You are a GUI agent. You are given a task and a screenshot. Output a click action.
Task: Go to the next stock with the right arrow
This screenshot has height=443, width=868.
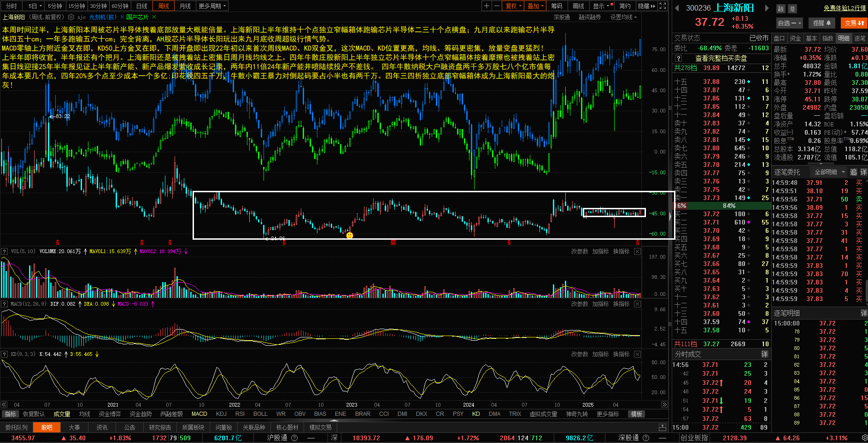pyautogui.click(x=767, y=8)
